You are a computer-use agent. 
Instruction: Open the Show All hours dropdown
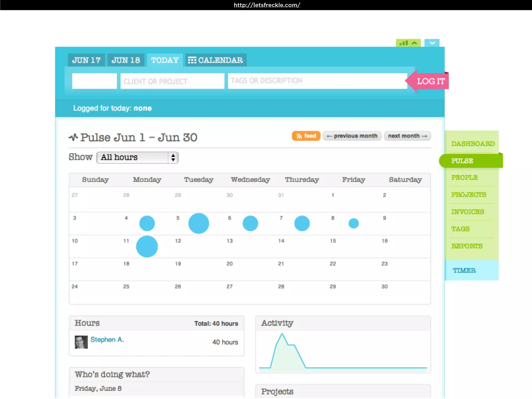tap(137, 157)
